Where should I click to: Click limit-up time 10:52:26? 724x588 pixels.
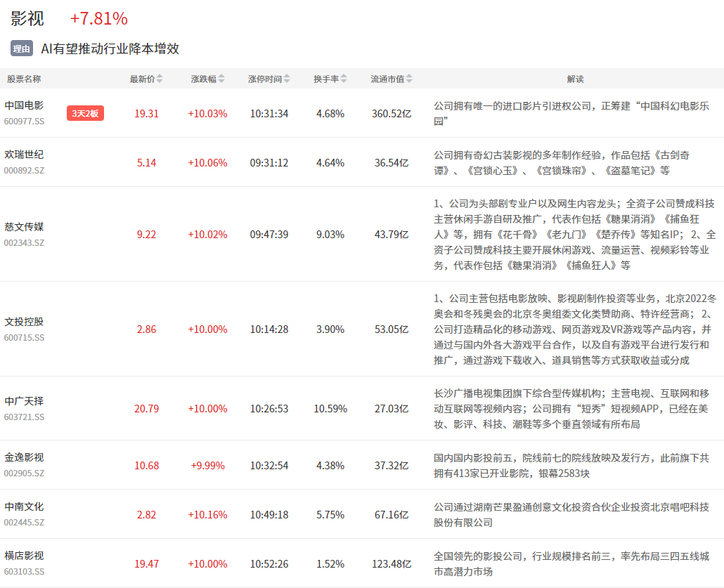coord(269,564)
